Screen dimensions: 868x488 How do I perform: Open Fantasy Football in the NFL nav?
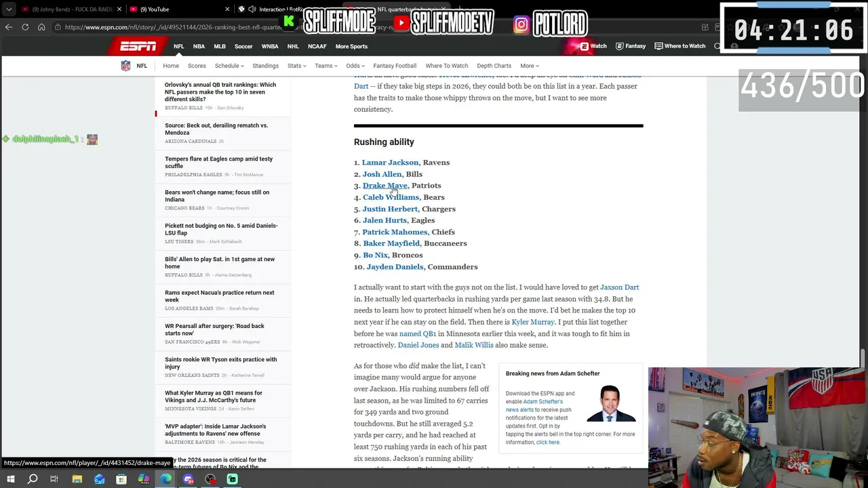pos(395,66)
